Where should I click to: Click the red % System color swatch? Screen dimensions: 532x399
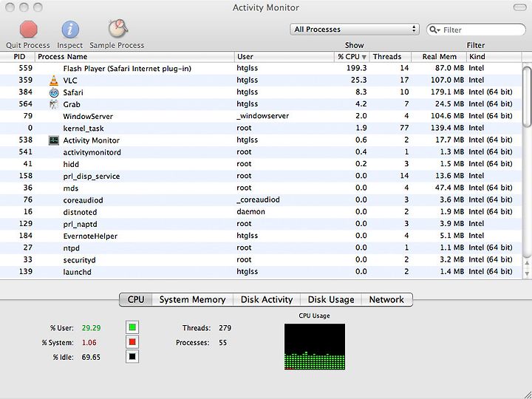[x=132, y=342]
